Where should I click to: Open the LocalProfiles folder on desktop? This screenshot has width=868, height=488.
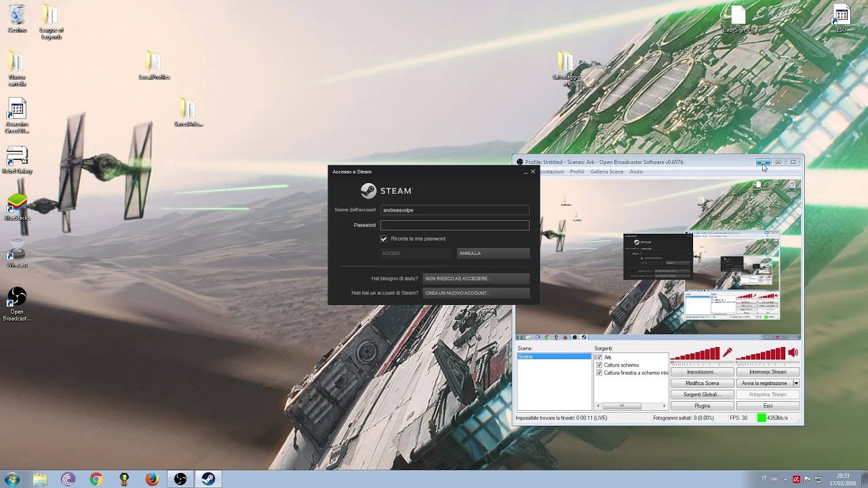coord(154,66)
